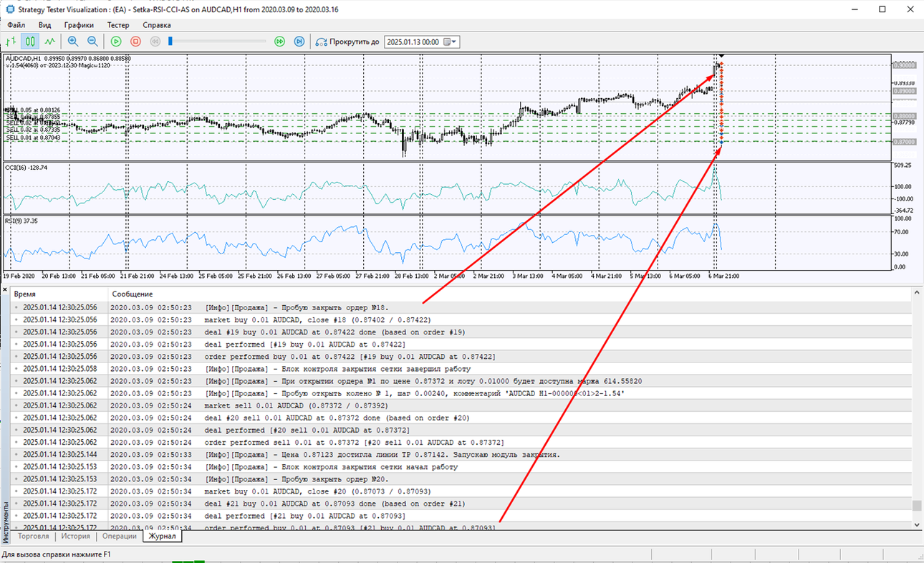Image resolution: width=924 pixels, height=563 pixels.
Task: Zoom out on the chart
Action: pyautogui.click(x=92, y=42)
